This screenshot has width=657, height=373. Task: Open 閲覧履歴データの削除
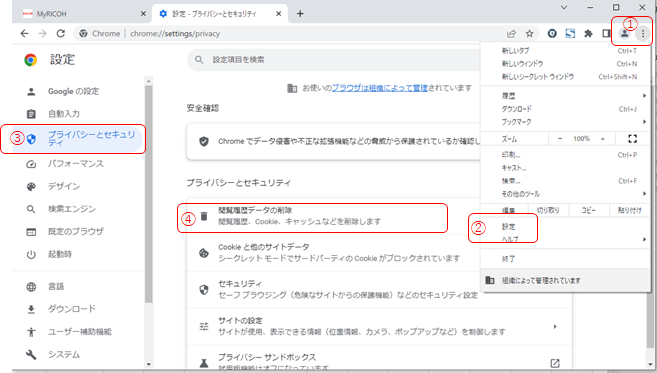(312, 216)
